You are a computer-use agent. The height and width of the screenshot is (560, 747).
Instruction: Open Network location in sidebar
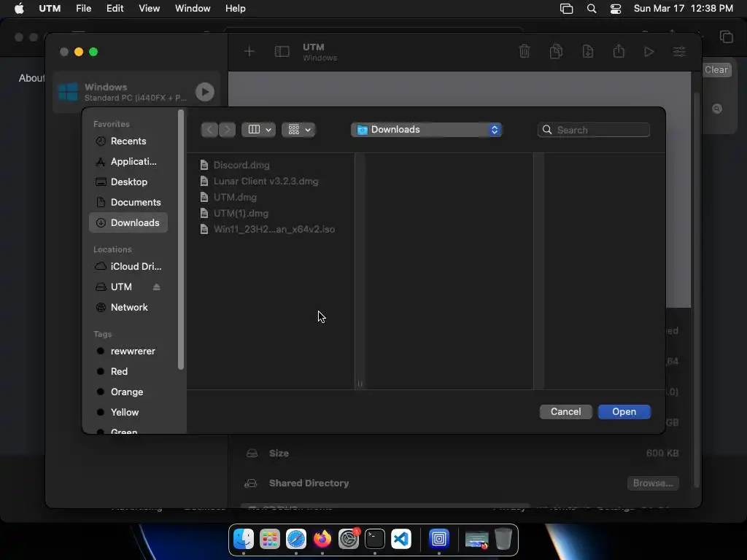pyautogui.click(x=128, y=307)
